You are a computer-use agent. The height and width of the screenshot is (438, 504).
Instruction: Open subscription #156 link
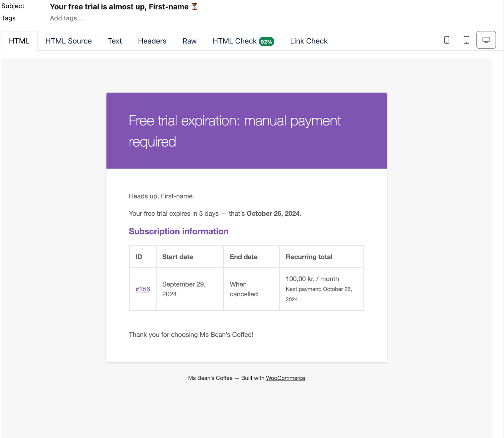point(142,289)
